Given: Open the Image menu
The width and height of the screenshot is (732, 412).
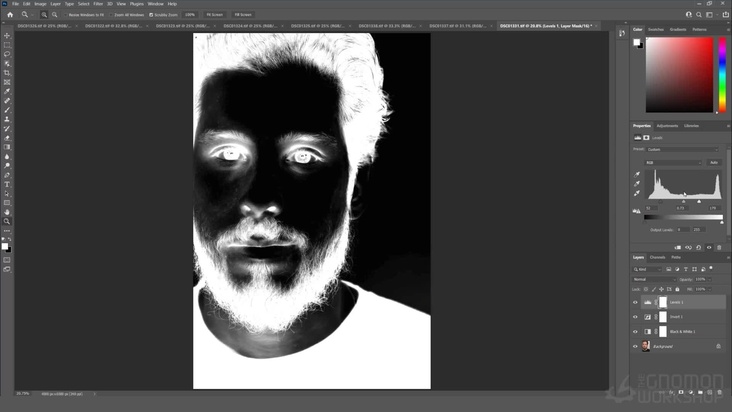Looking at the screenshot, I should click(40, 4).
